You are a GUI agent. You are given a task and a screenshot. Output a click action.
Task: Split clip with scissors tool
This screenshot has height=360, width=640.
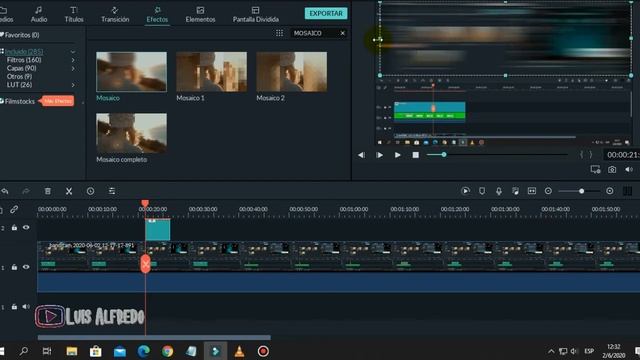click(69, 191)
